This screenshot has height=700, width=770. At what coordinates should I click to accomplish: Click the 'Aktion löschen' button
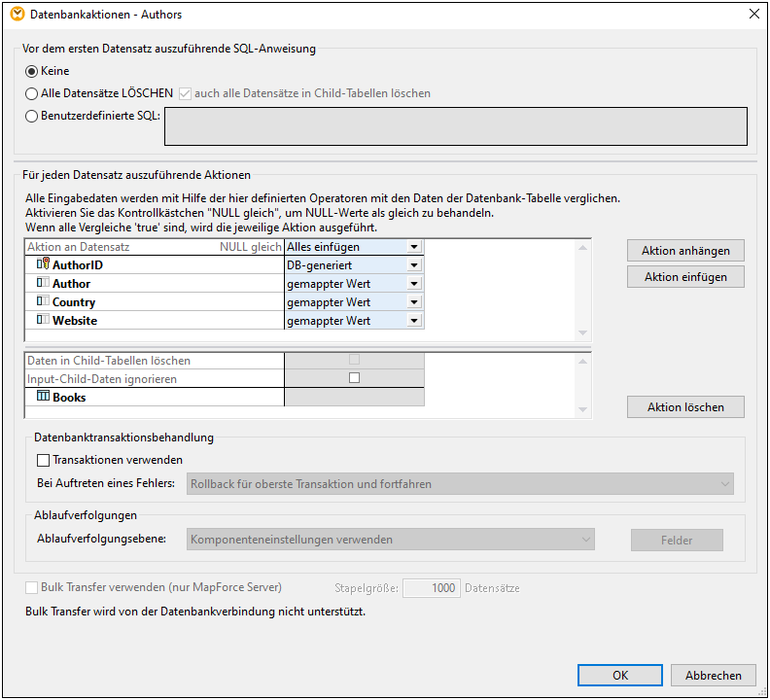pyautogui.click(x=685, y=407)
